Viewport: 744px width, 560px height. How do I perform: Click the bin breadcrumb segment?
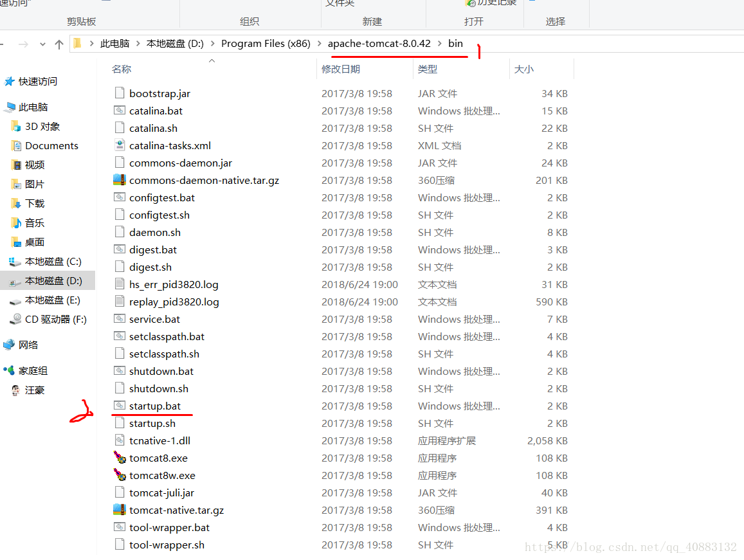tap(455, 44)
